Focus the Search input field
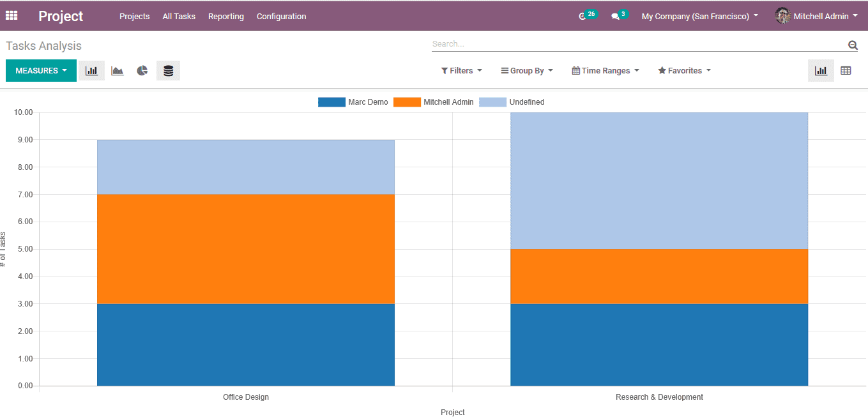 (x=639, y=44)
